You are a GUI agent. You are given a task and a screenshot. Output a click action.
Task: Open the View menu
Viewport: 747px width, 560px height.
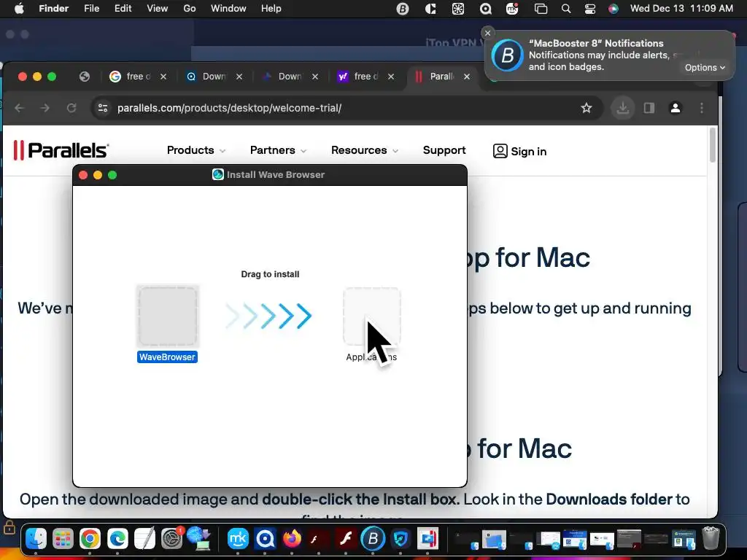pos(158,9)
